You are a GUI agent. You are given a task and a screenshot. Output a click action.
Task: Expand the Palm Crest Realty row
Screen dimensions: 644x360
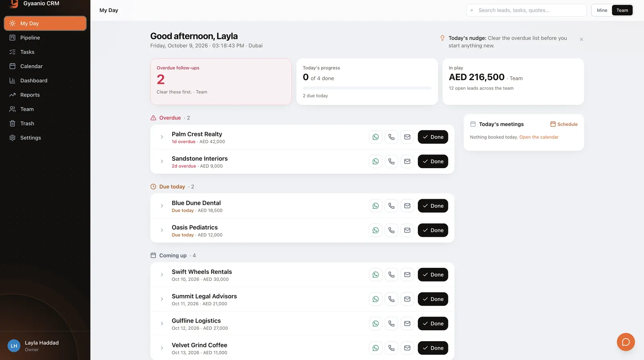pyautogui.click(x=162, y=137)
